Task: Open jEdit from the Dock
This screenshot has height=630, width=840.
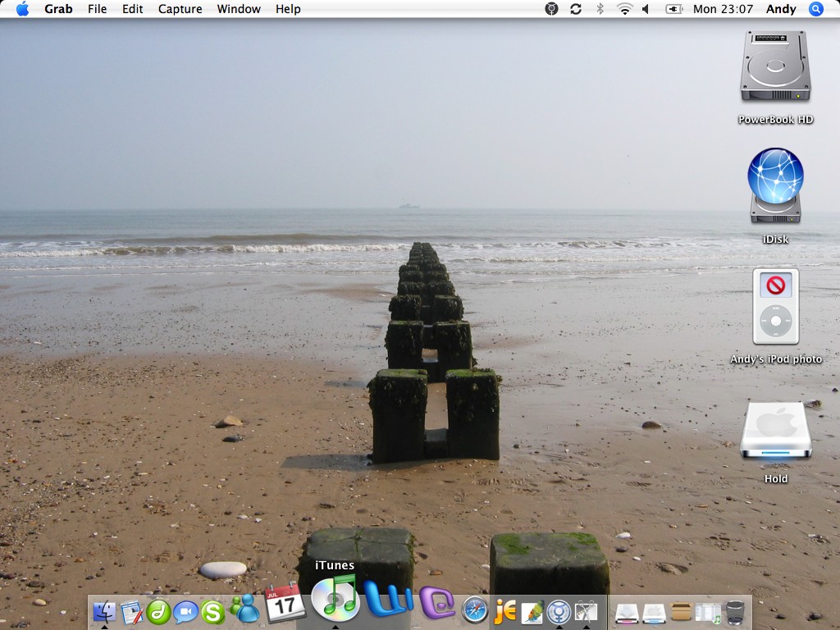Action: [x=505, y=612]
